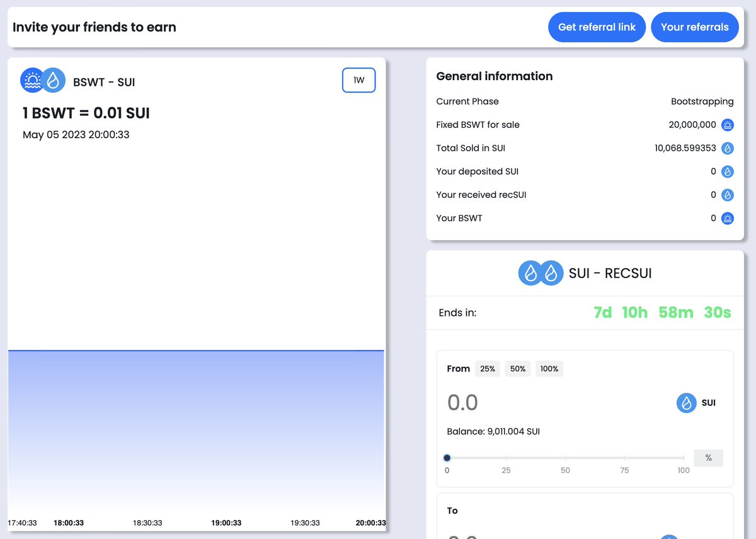Switch to the SUI - RECSUI panel
This screenshot has height=539, width=756.
[585, 273]
